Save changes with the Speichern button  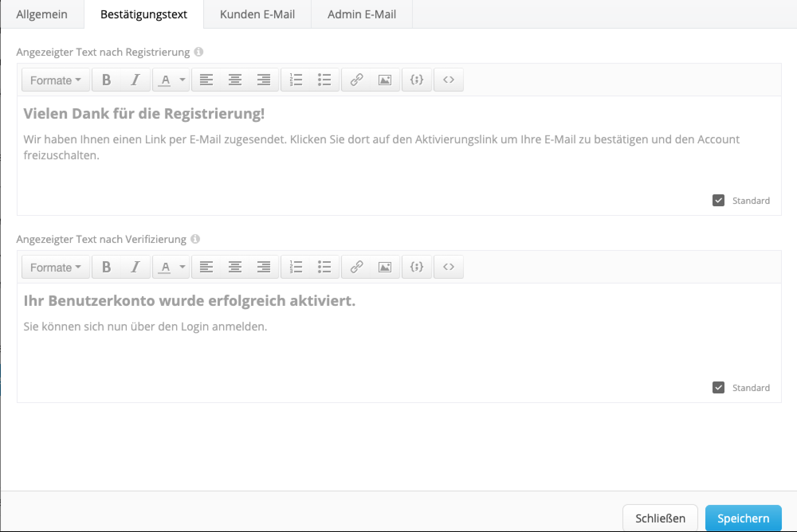click(743, 518)
